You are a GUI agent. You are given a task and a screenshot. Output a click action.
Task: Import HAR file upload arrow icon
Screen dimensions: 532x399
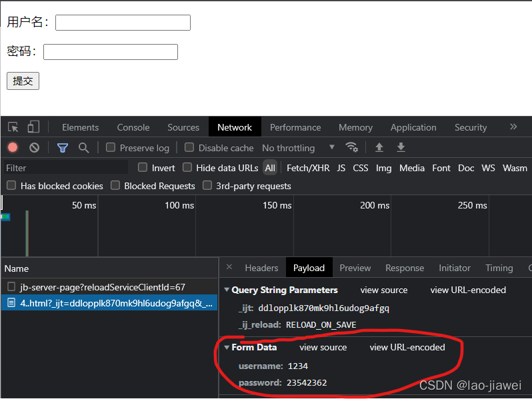tap(379, 147)
